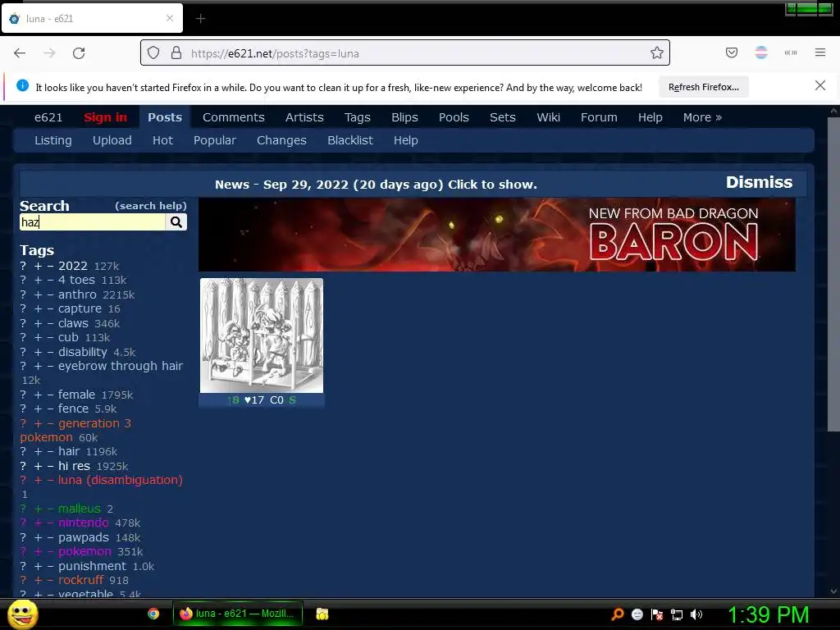Add the pawpads tag with plus

pos(38,537)
